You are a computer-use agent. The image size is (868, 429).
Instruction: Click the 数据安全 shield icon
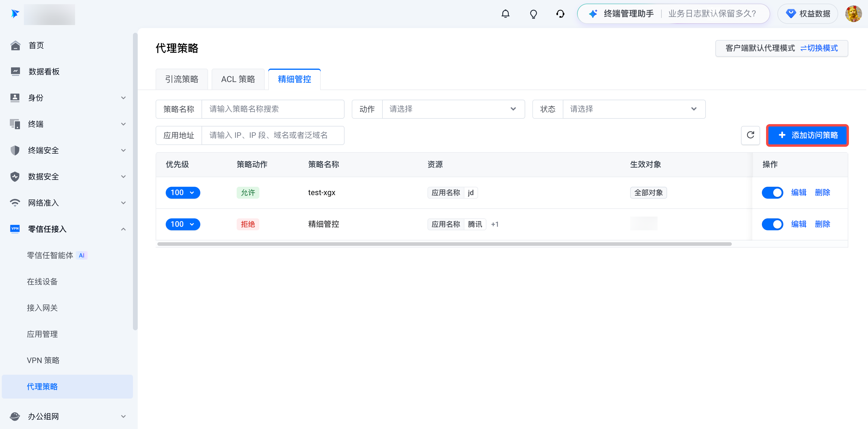[x=15, y=177]
